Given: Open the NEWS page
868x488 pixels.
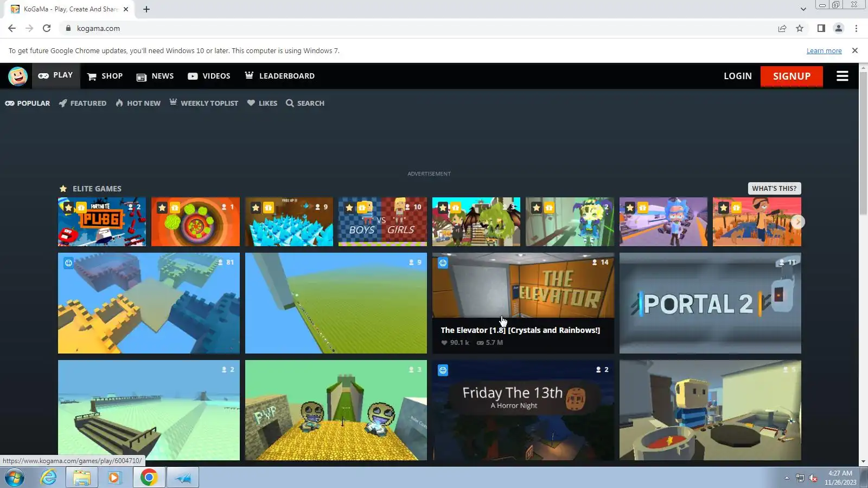Looking at the screenshot, I should [155, 76].
